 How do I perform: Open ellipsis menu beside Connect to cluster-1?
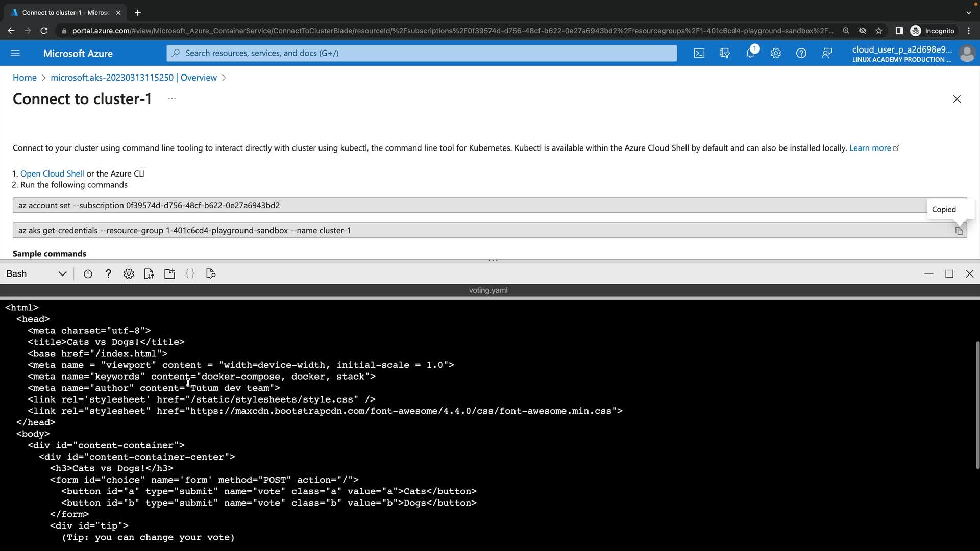click(x=172, y=99)
